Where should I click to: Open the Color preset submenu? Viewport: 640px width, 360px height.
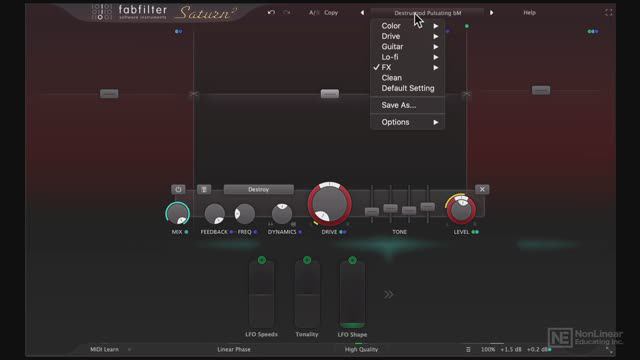click(x=407, y=26)
